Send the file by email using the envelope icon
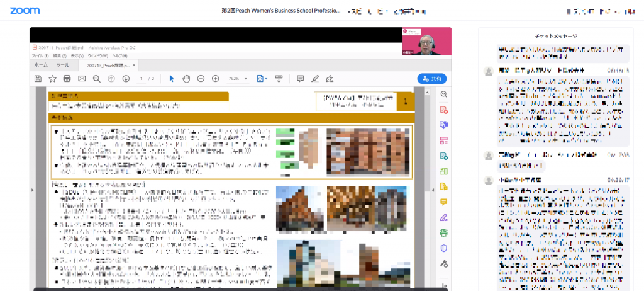644x291 pixels. tap(82, 79)
